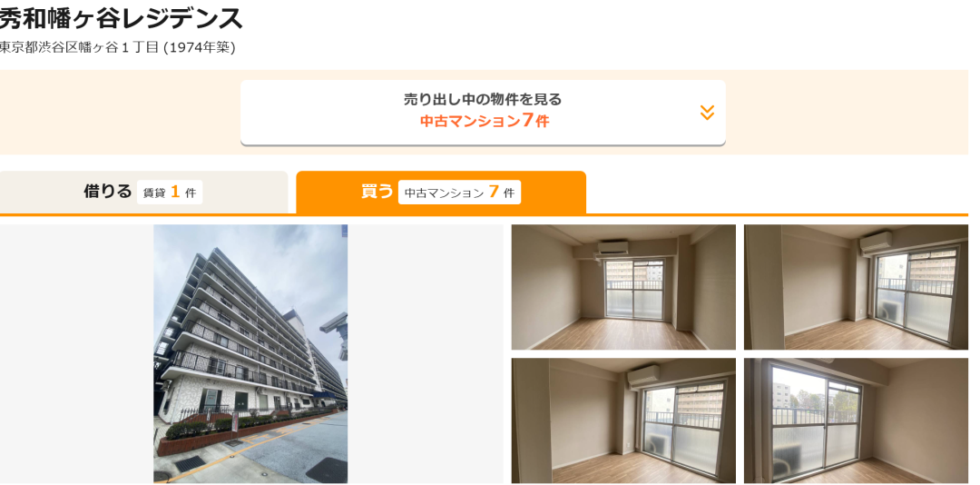Click the 東京都渋谷区幡ヶ谷１丁目 address text

[x=79, y=48]
